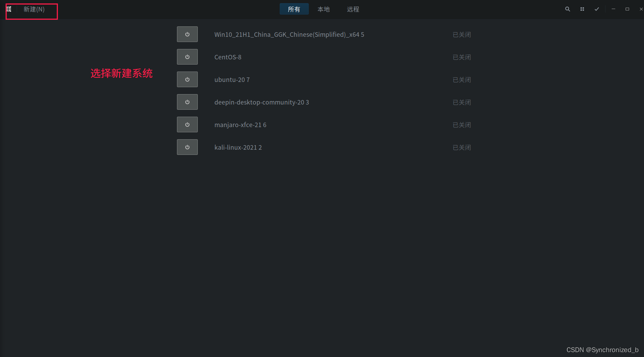Click the 已关闭 status of ubuntu-20 7
This screenshot has width=644, height=357.
(x=462, y=80)
